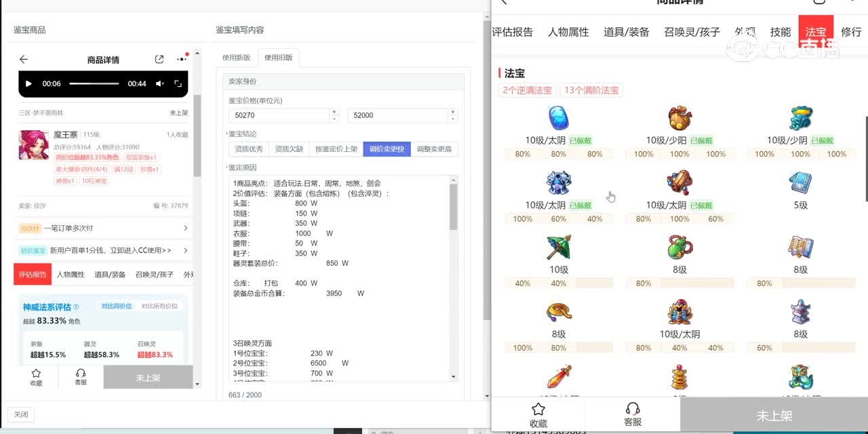Select the golden bell treasure icon

pos(679,377)
